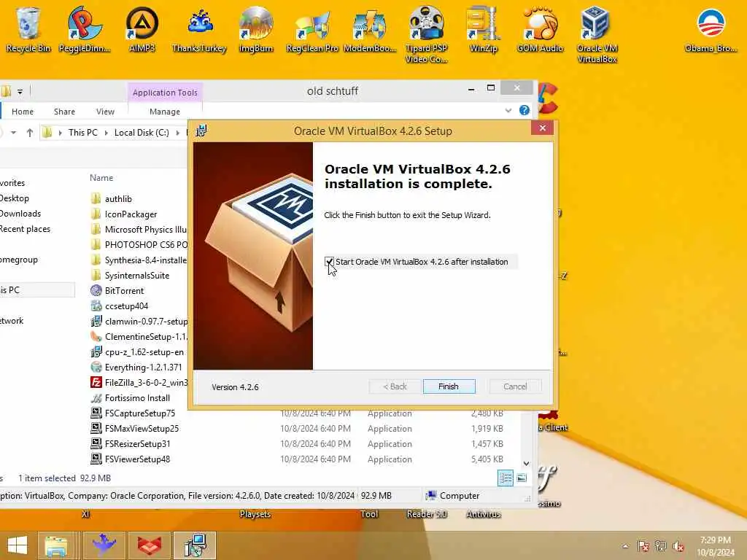
Task: Open the Home ribbon tab
Action: [23, 112]
